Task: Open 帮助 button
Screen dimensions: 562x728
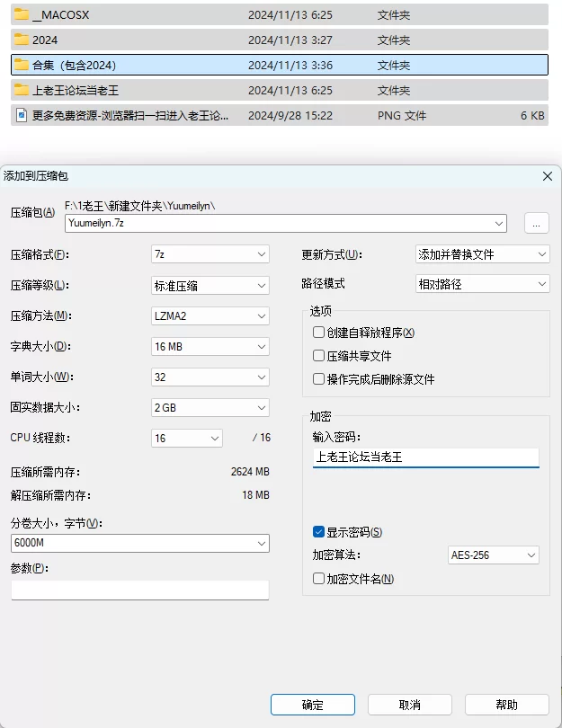Action: coord(507,705)
